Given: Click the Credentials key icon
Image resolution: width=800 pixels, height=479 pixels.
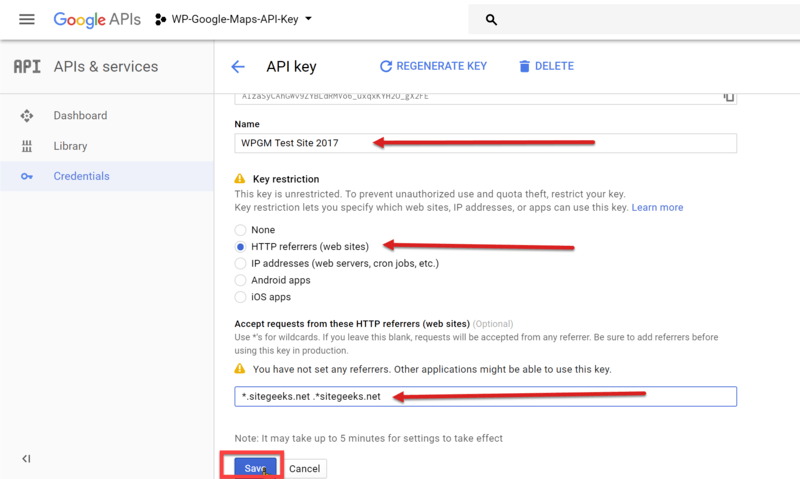Looking at the screenshot, I should pos(27,177).
